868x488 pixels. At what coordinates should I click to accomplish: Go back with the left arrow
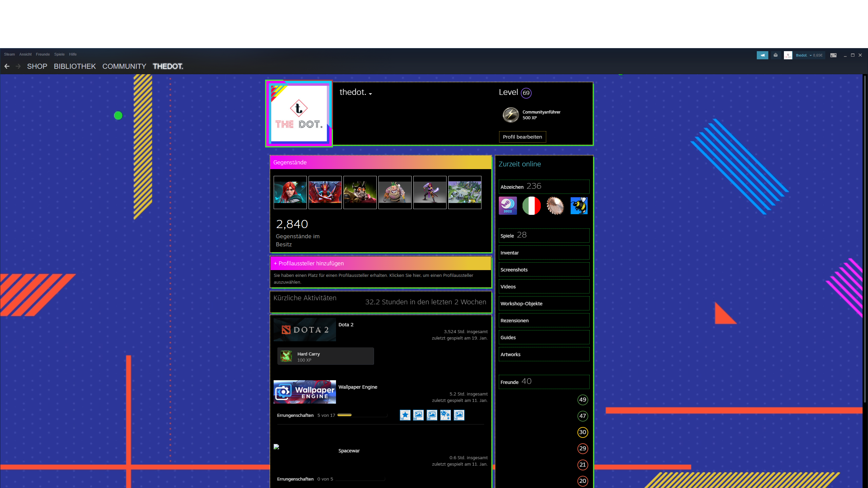click(x=7, y=66)
